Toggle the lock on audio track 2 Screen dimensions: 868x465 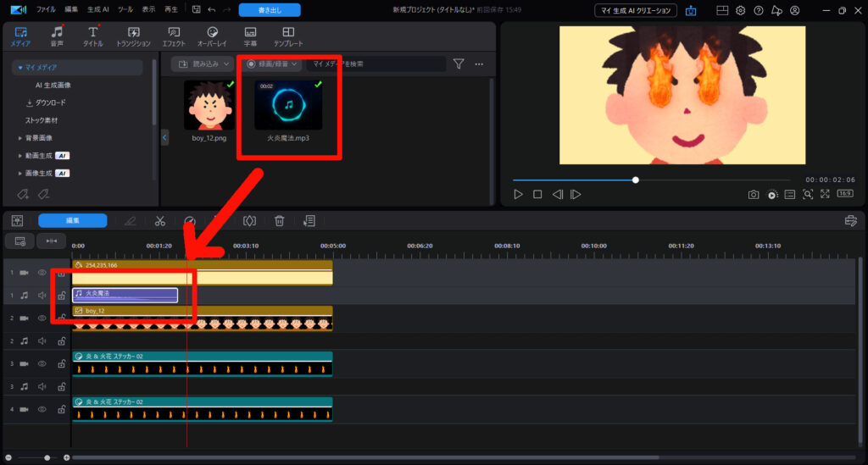61,341
